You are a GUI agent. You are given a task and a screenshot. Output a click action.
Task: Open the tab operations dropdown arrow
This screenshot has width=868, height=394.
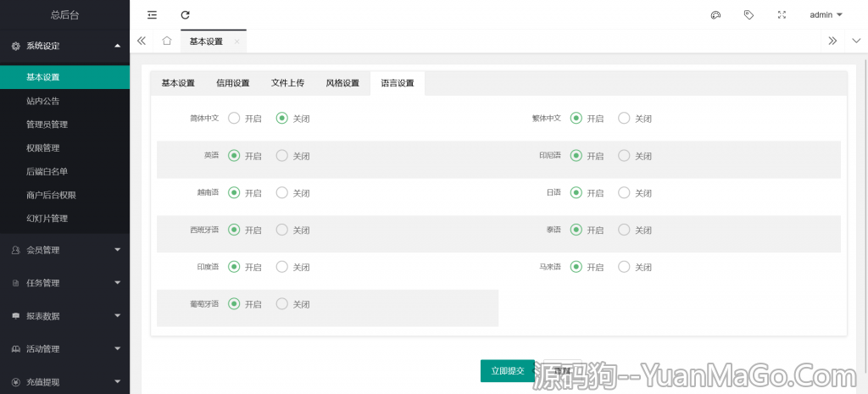(856, 41)
